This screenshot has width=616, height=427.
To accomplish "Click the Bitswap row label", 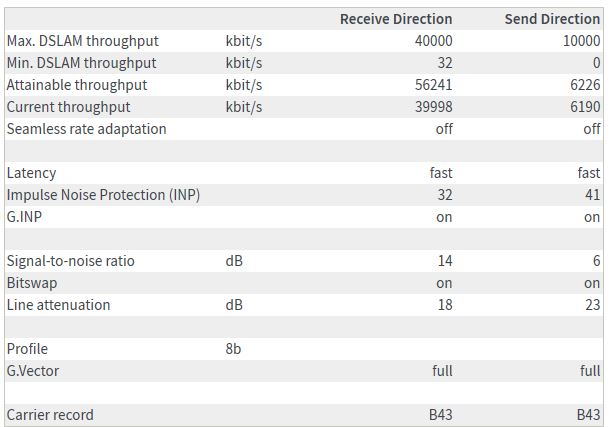I will pos(32,283).
